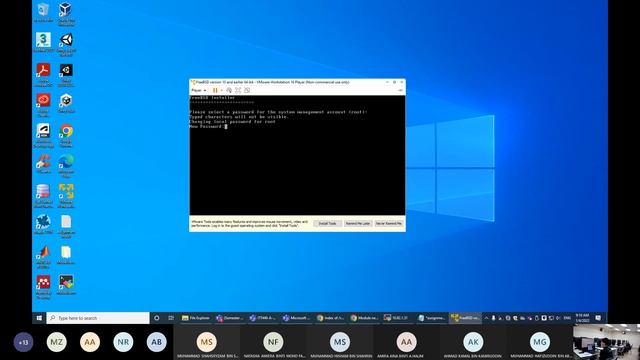Open the Adobe Acrobat desktop icon
The width and height of the screenshot is (640, 360).
click(x=43, y=74)
